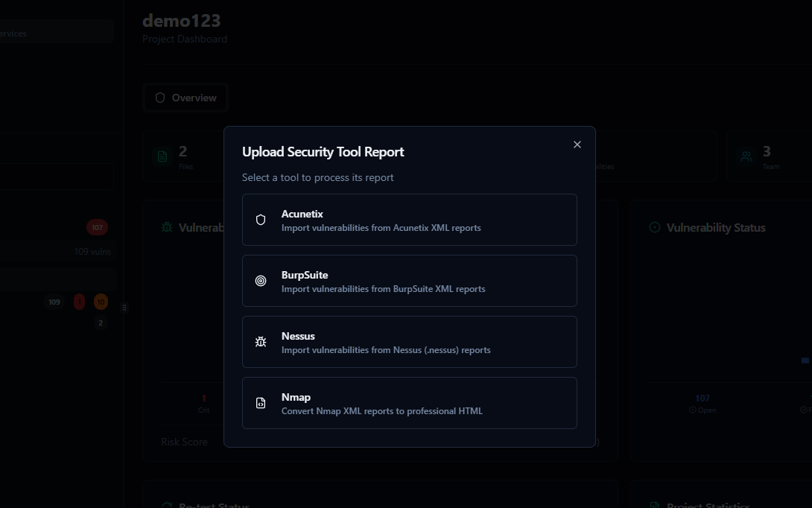The image size is (812, 508).
Task: Choose Nessus report import option
Action: click(x=409, y=342)
